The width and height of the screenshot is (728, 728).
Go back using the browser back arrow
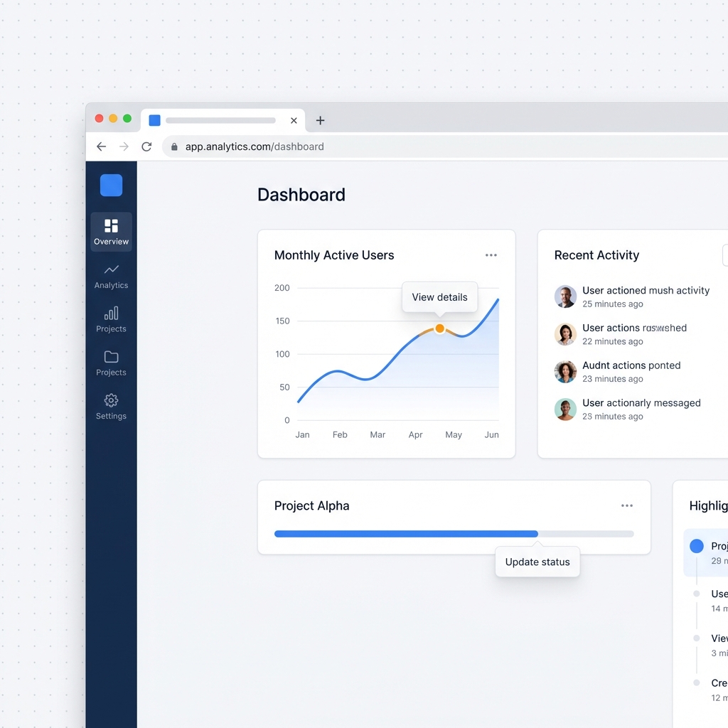(x=101, y=146)
